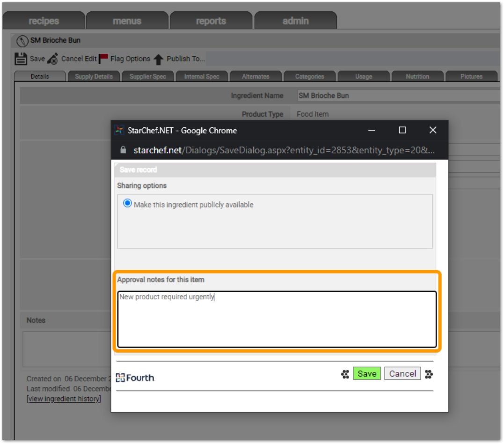Viewport: 504px width, 444px height.
Task: Close the StarChef.NET dialog window
Action: [433, 130]
